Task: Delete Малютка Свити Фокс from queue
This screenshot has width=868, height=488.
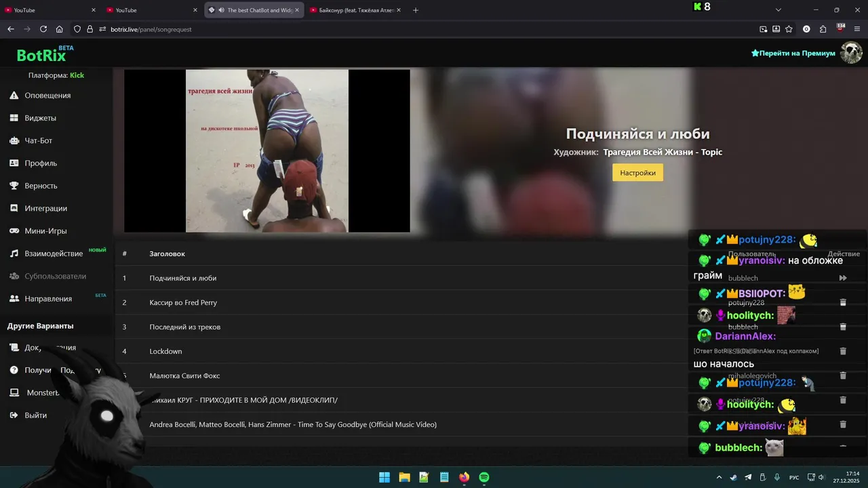Action: click(x=843, y=375)
